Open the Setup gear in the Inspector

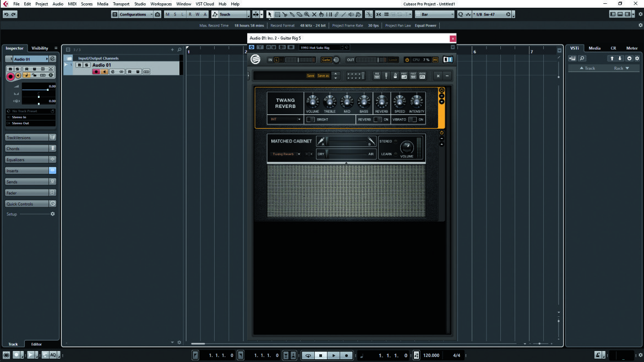pos(53,214)
